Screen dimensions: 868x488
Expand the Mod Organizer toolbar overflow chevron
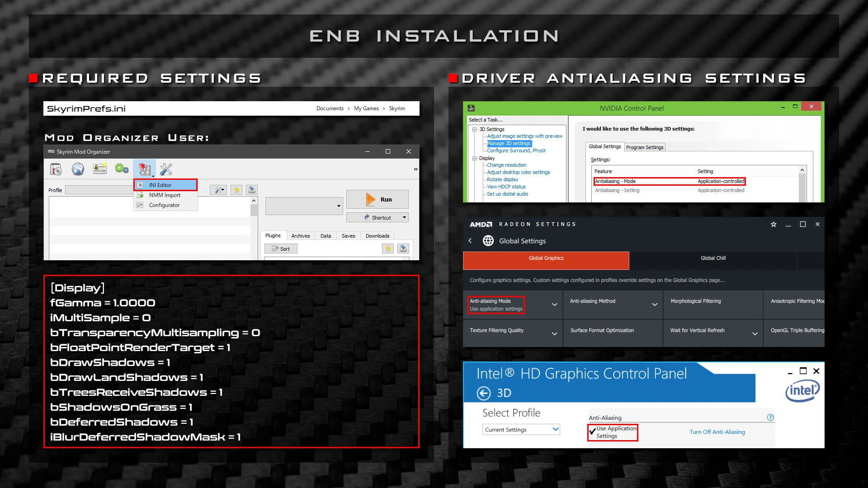pyautogui.click(x=415, y=169)
